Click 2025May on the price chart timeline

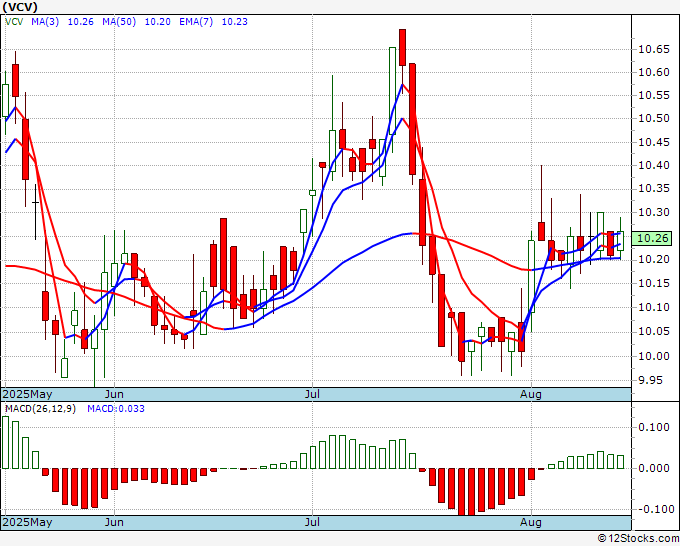click(x=28, y=394)
